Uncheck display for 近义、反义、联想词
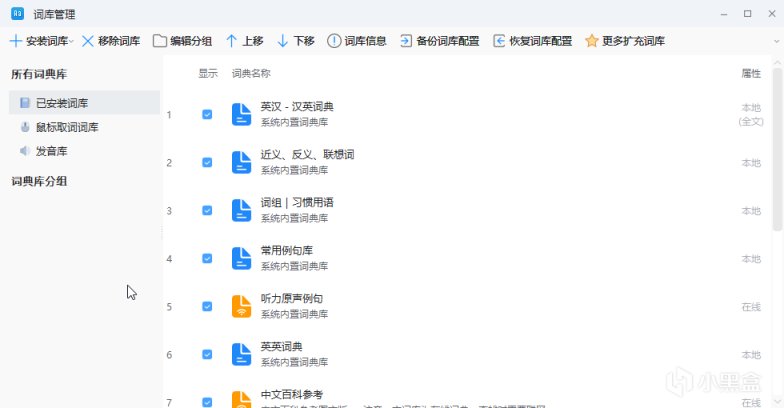 pos(207,162)
